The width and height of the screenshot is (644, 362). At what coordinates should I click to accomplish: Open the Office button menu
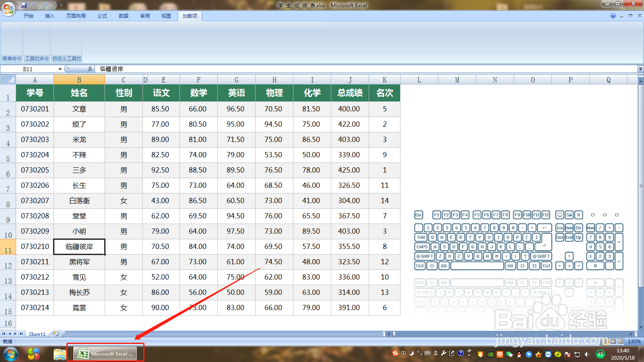pyautogui.click(x=8, y=8)
